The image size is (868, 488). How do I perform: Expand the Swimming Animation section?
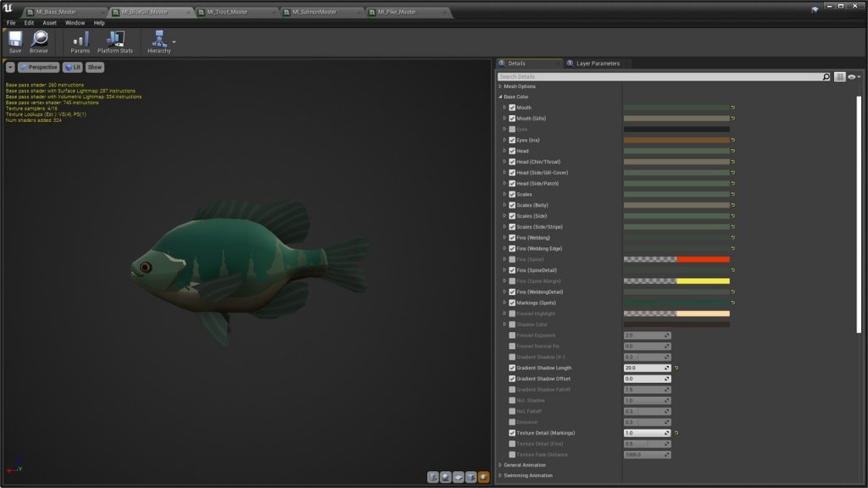pos(500,475)
